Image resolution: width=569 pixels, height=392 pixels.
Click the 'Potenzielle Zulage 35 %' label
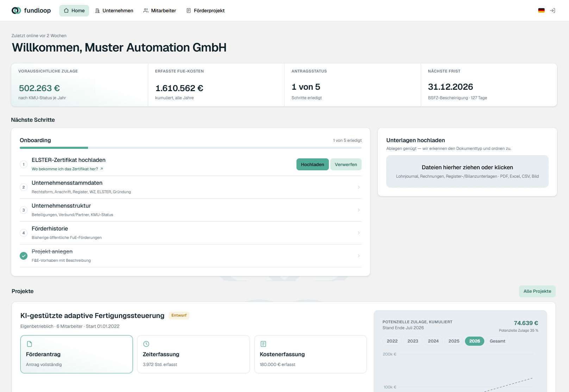(x=518, y=330)
